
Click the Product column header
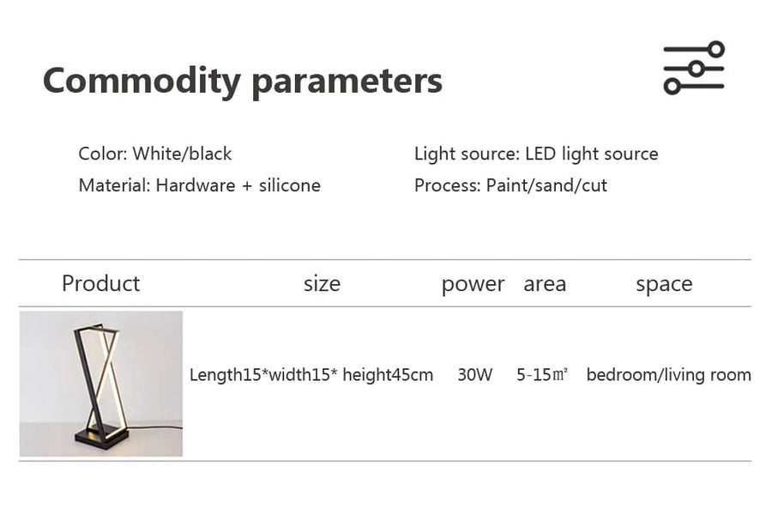(100, 284)
